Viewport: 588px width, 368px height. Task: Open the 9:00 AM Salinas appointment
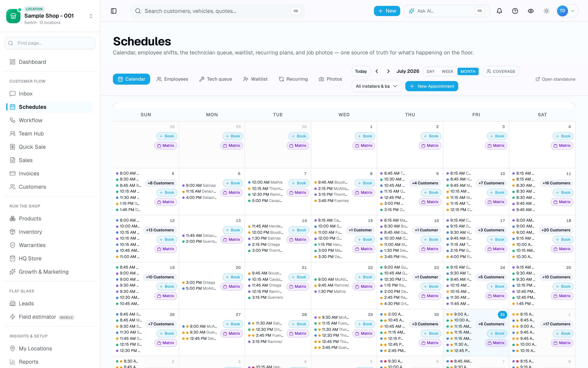click(x=199, y=185)
